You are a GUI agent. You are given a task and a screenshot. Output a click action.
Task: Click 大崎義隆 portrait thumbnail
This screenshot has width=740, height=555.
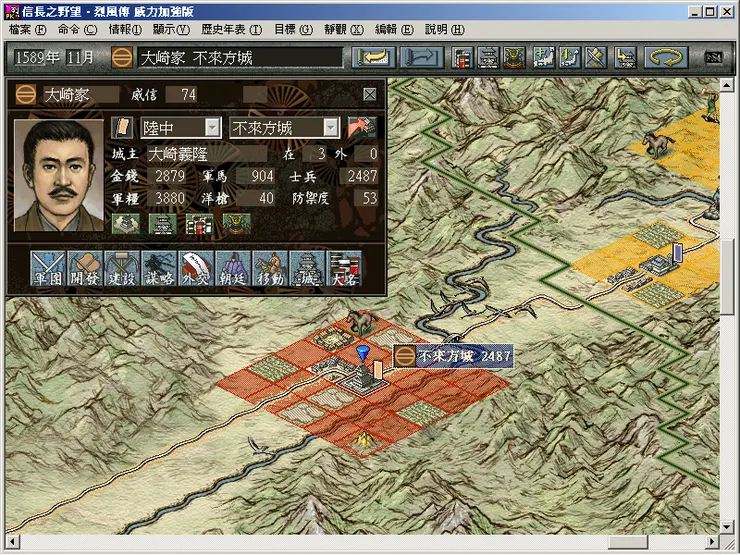coord(59,176)
